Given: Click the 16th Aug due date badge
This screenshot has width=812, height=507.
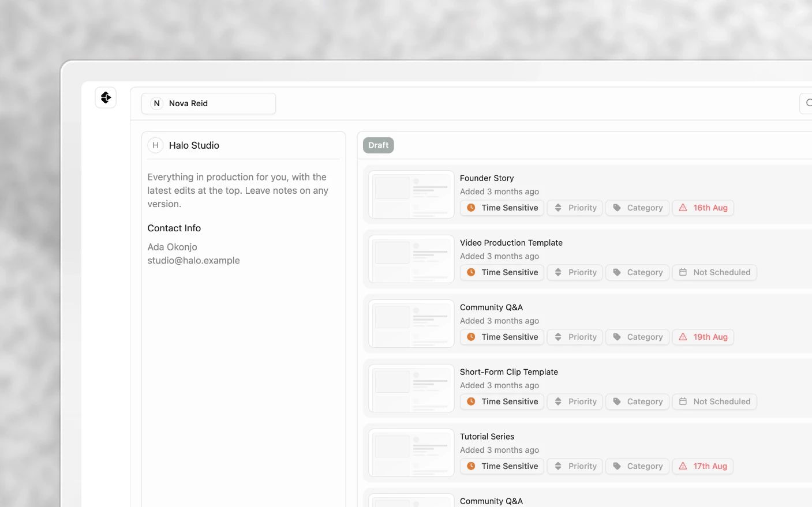Looking at the screenshot, I should pyautogui.click(x=703, y=208).
